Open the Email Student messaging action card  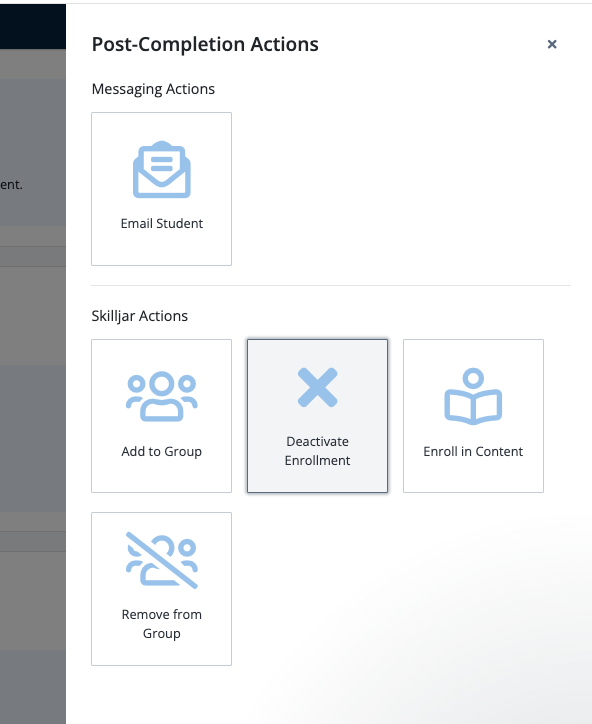point(162,189)
